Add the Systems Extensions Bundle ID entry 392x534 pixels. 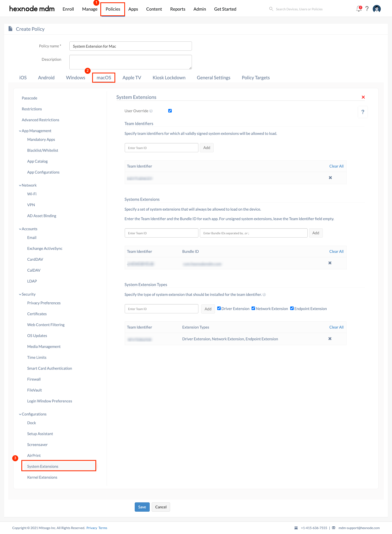(x=316, y=233)
